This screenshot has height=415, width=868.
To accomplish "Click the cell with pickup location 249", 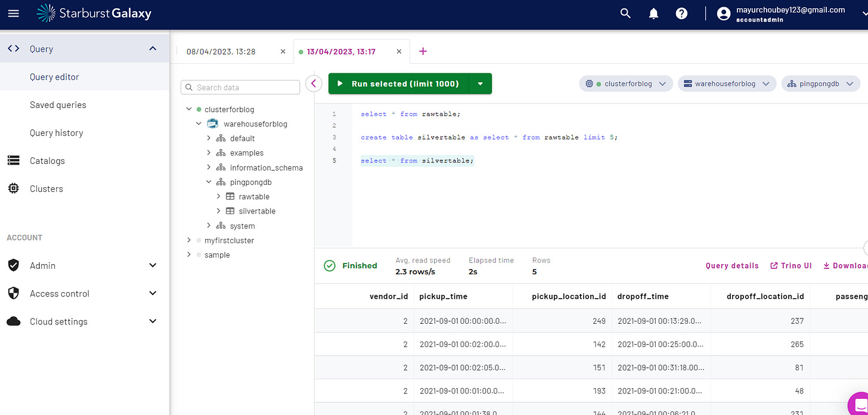I will (562, 321).
